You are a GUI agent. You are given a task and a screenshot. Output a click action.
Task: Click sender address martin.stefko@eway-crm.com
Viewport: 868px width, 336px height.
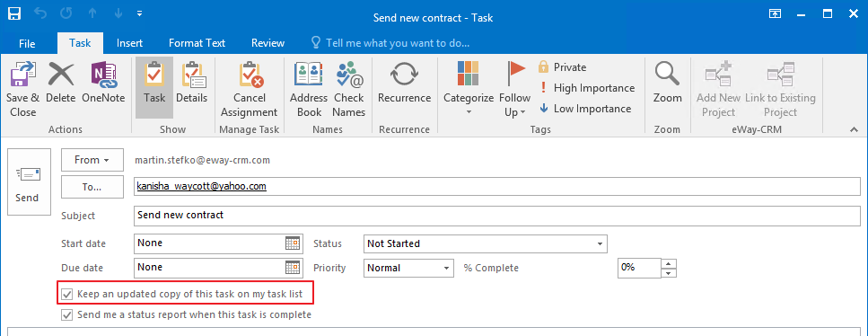203,160
